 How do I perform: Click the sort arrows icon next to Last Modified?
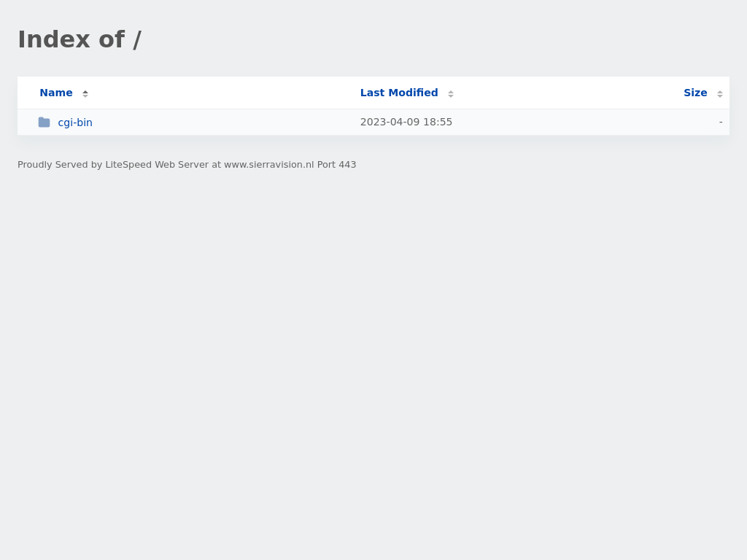click(x=451, y=93)
